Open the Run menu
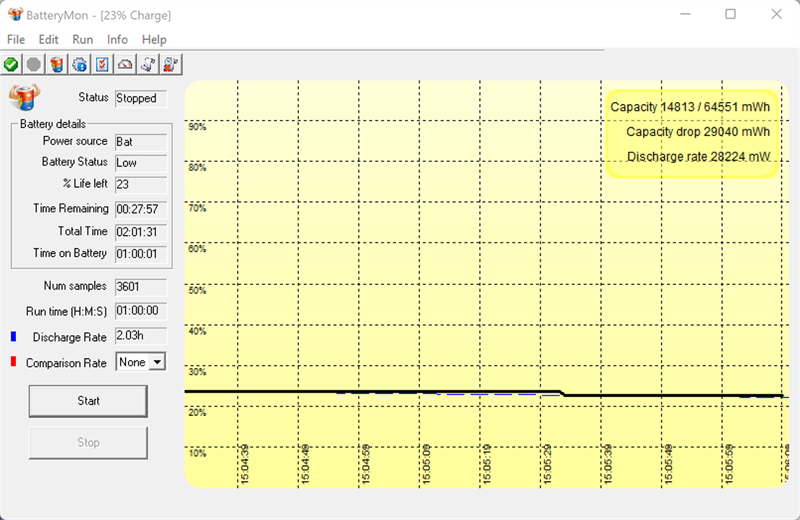Viewport: 800px width, 520px height. [83, 39]
